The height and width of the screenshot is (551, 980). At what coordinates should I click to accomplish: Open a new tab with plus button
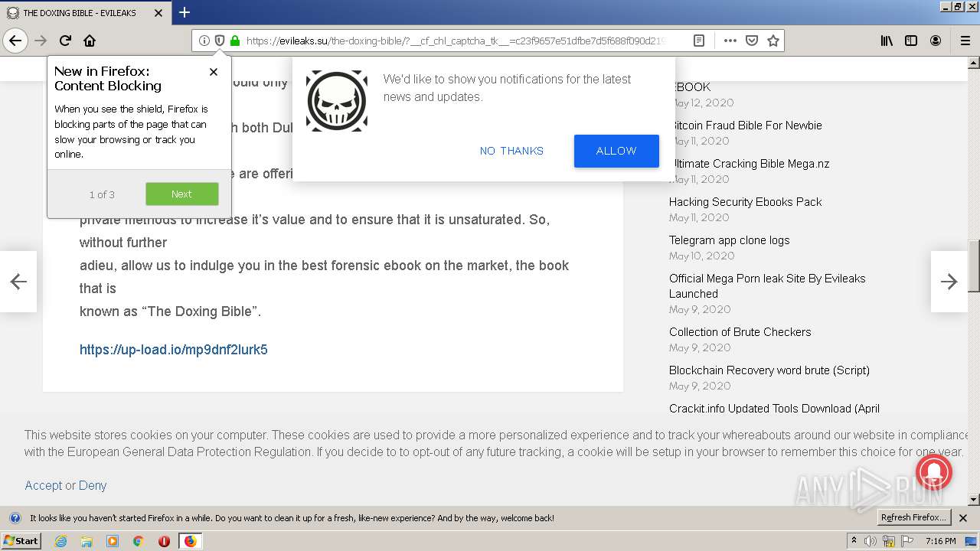pyautogui.click(x=185, y=12)
